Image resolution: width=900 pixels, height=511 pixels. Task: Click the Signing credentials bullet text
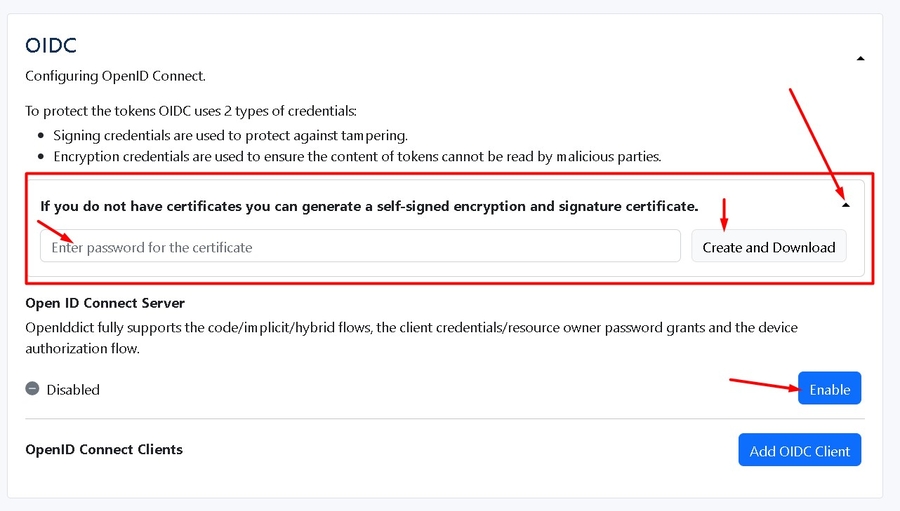tap(230, 135)
